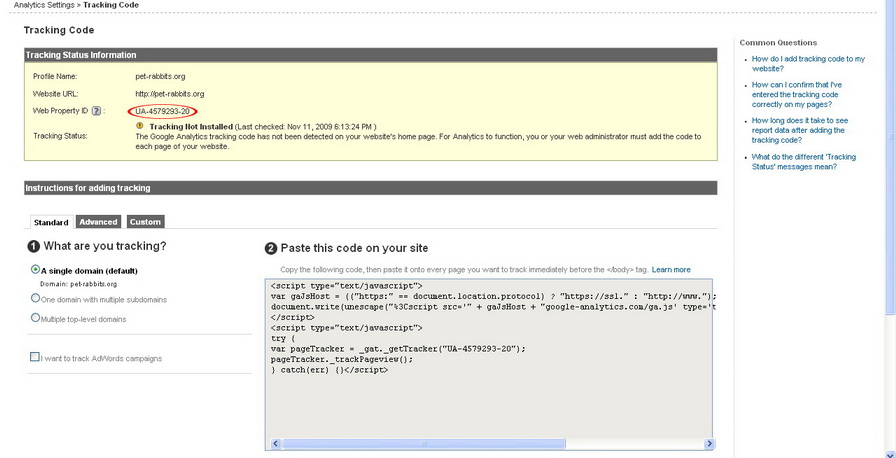Click the 'var pageTracker' code line
Screen dimensions: 896x458
pyautogui.click(x=398, y=349)
